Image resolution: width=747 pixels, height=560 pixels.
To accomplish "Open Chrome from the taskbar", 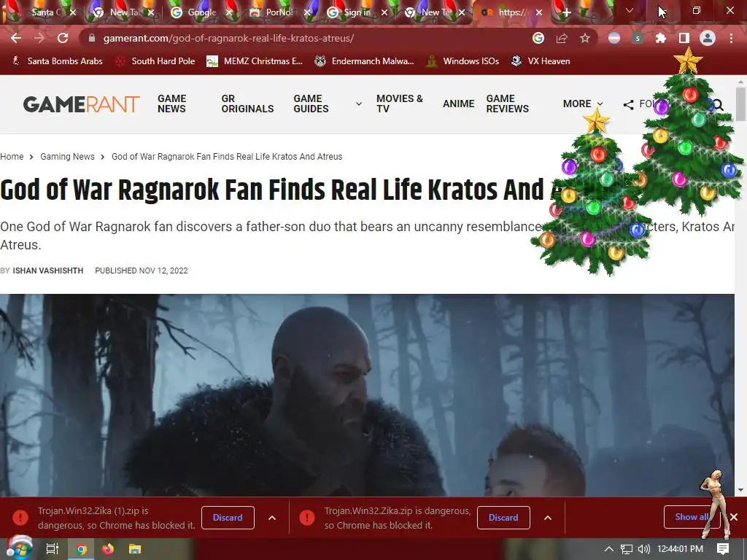I will (x=82, y=549).
